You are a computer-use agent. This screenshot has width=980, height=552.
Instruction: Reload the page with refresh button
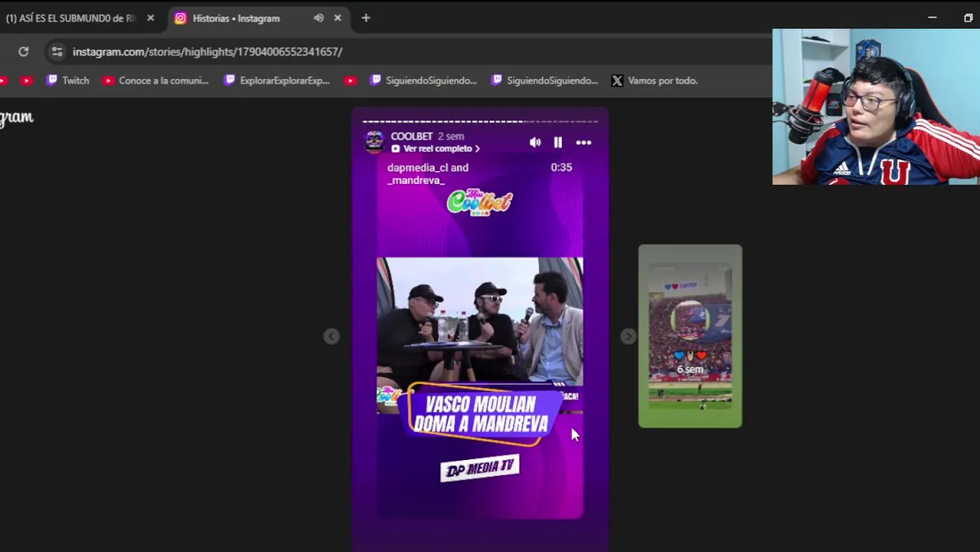(24, 51)
